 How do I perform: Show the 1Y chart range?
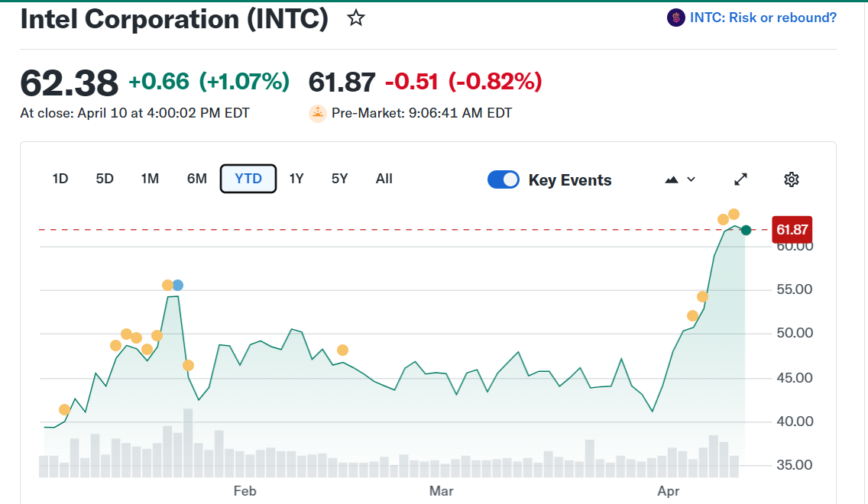tap(296, 179)
